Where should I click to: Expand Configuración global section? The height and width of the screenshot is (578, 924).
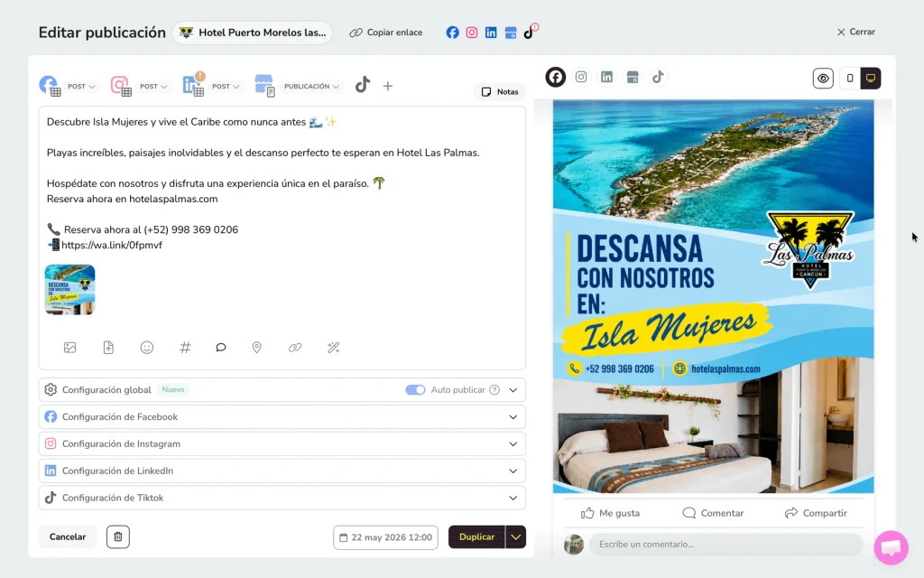click(513, 390)
